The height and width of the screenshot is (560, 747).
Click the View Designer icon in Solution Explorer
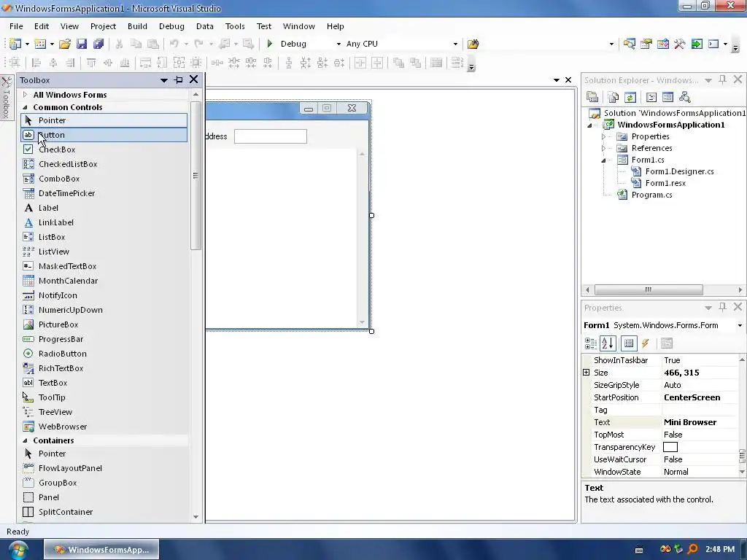668,98
